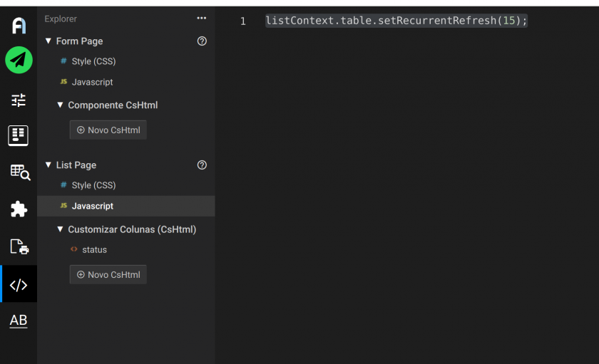This screenshot has width=599, height=364.
Task: Click help icon next to List Page
Action: tap(202, 165)
